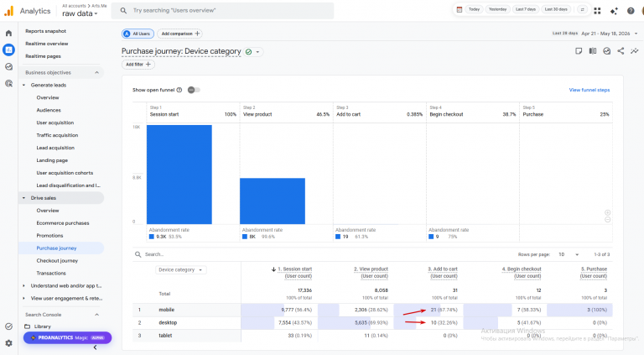Image resolution: width=644 pixels, height=355 pixels.
Task: Open the Transactions report
Action: point(51,274)
